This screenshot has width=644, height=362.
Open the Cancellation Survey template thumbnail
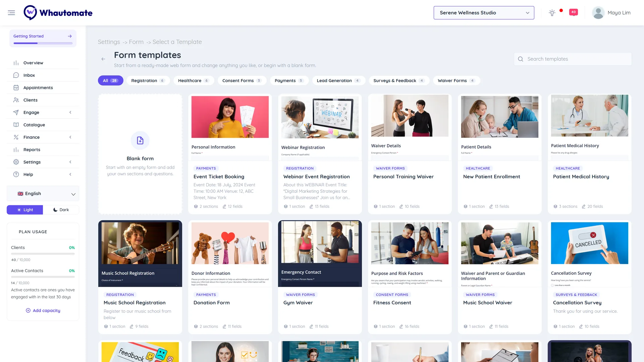(590, 243)
